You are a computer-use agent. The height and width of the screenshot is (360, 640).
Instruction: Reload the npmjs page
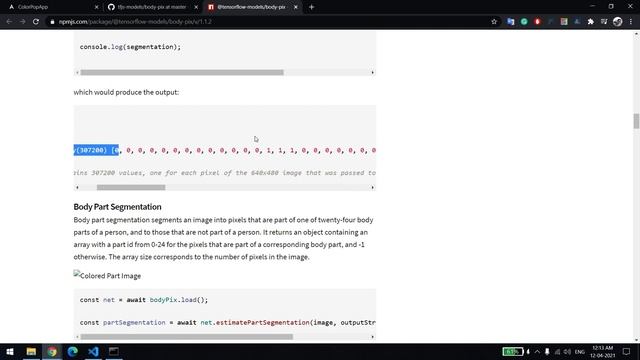[36, 22]
